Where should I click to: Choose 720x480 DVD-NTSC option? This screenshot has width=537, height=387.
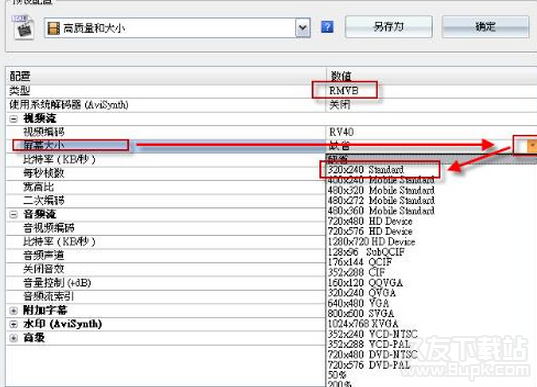(x=373, y=354)
